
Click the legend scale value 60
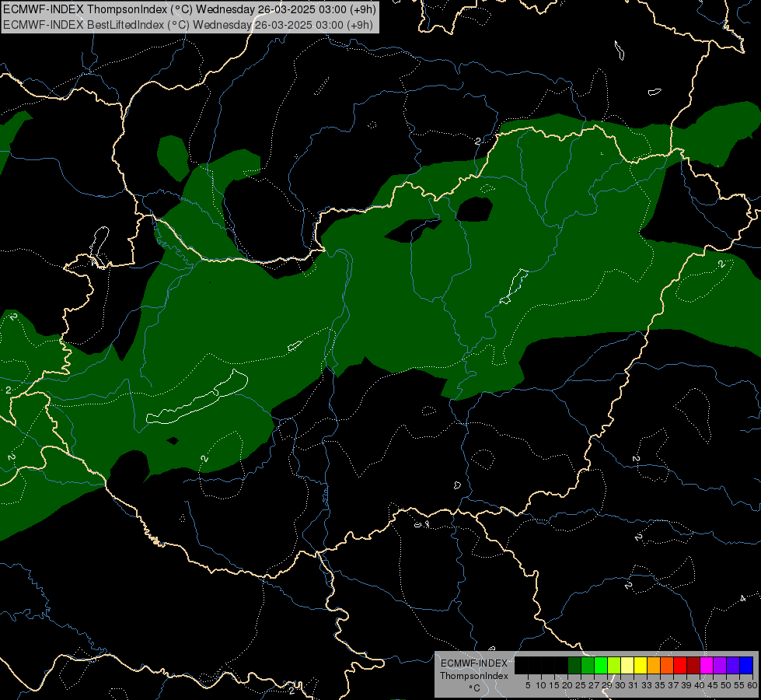click(752, 685)
